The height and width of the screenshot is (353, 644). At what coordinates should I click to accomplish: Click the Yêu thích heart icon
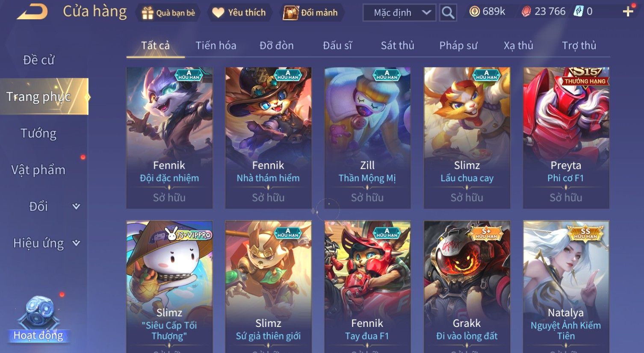[x=218, y=13]
